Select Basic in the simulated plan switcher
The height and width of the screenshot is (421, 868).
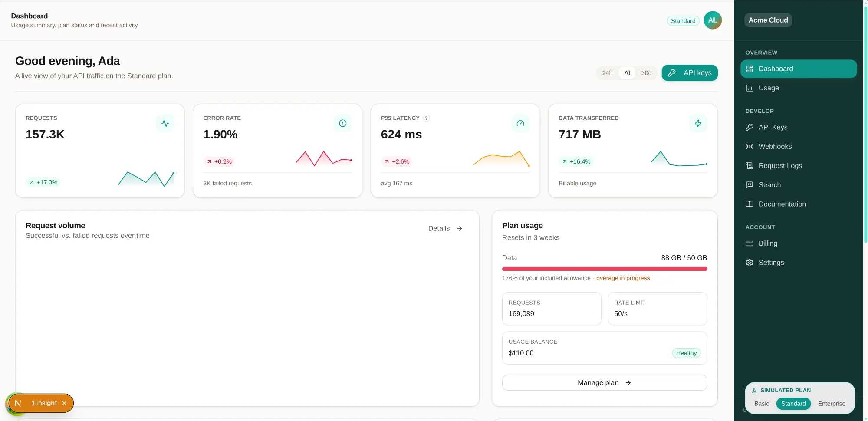tap(762, 404)
